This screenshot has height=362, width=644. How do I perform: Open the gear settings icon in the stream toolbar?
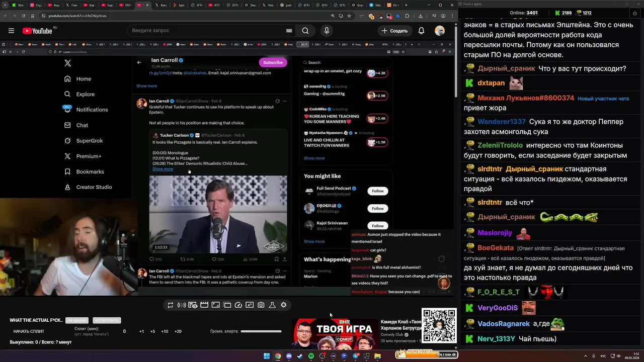click(x=284, y=305)
